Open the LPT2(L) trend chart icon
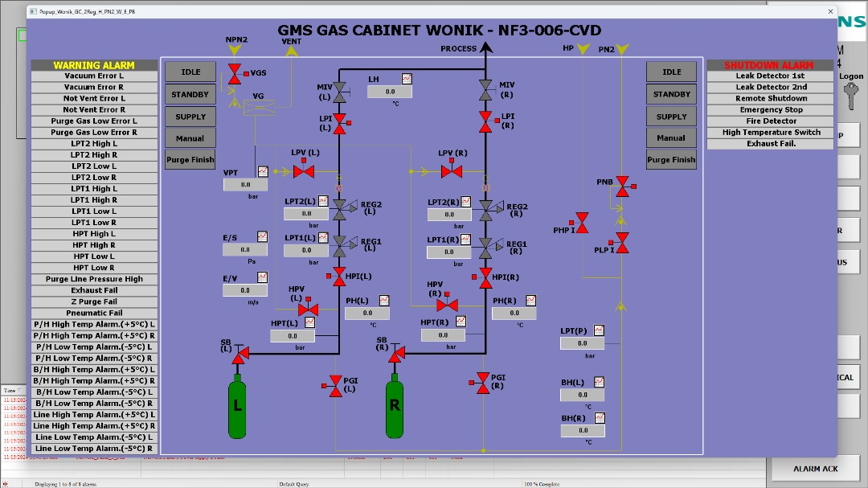868x488 pixels. pos(323,200)
